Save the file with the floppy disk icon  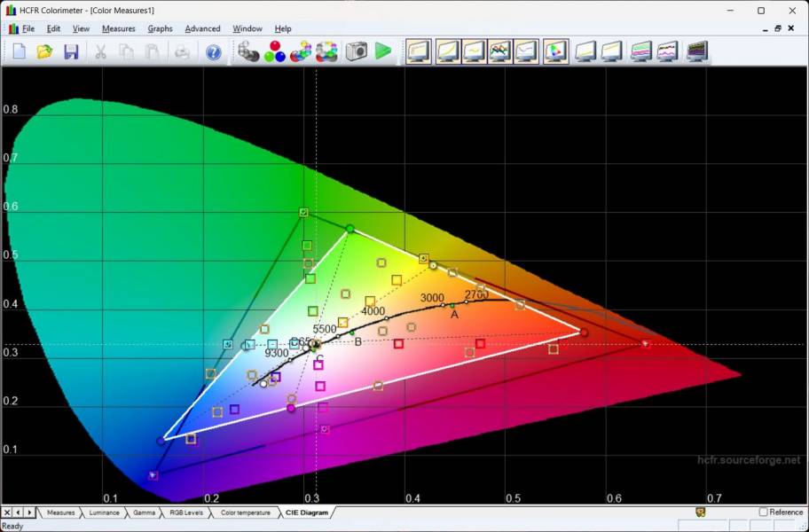pyautogui.click(x=71, y=51)
